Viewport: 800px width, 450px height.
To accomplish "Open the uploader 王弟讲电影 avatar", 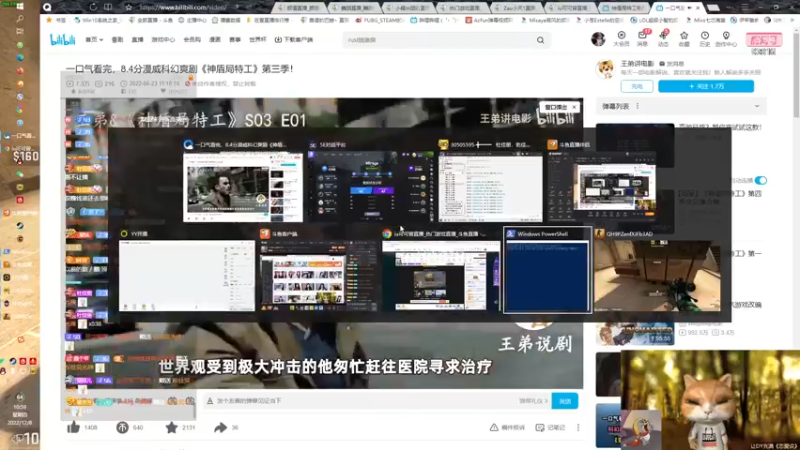I will point(606,69).
